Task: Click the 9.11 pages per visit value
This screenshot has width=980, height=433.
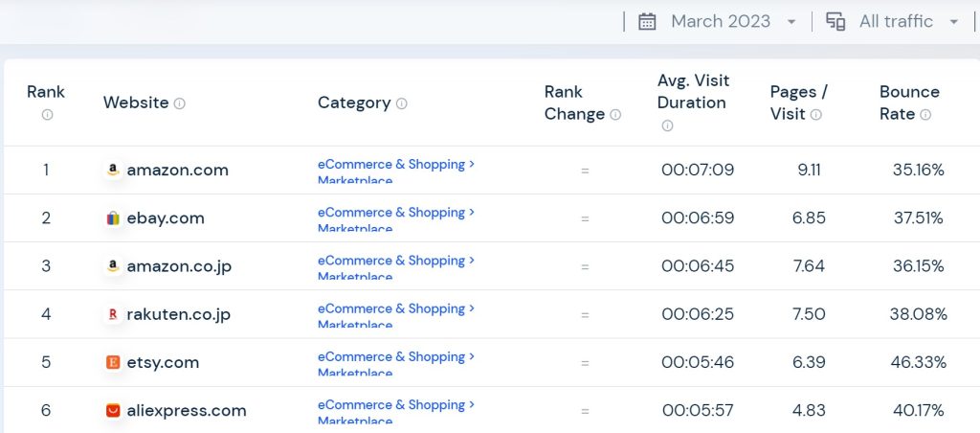Action: 809,171
